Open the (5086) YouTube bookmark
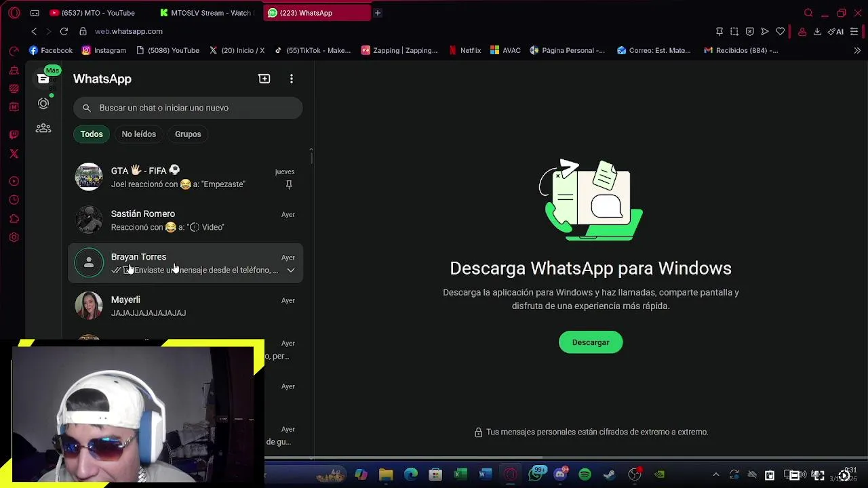Screen dimensions: 868x488 point(167,50)
